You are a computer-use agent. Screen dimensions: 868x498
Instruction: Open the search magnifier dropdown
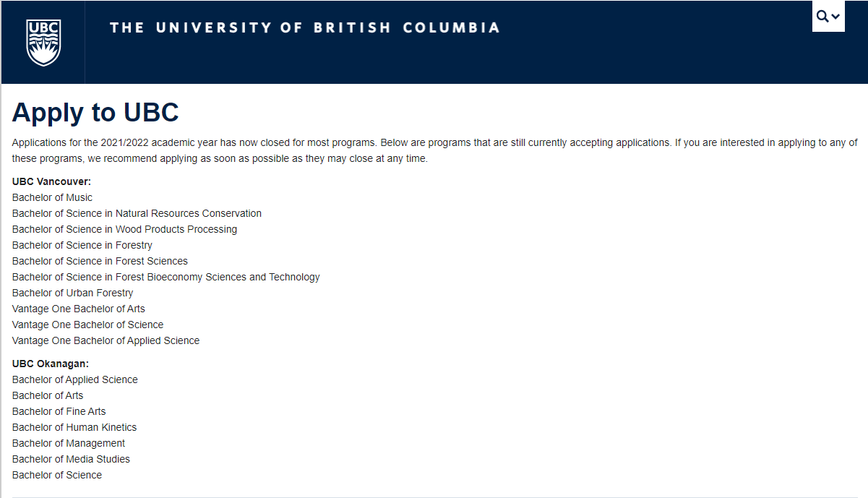click(x=828, y=17)
